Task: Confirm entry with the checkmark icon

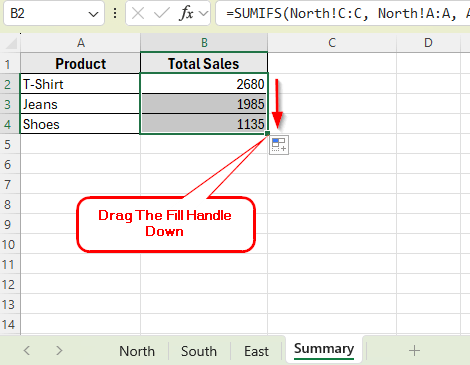Action: coord(162,14)
